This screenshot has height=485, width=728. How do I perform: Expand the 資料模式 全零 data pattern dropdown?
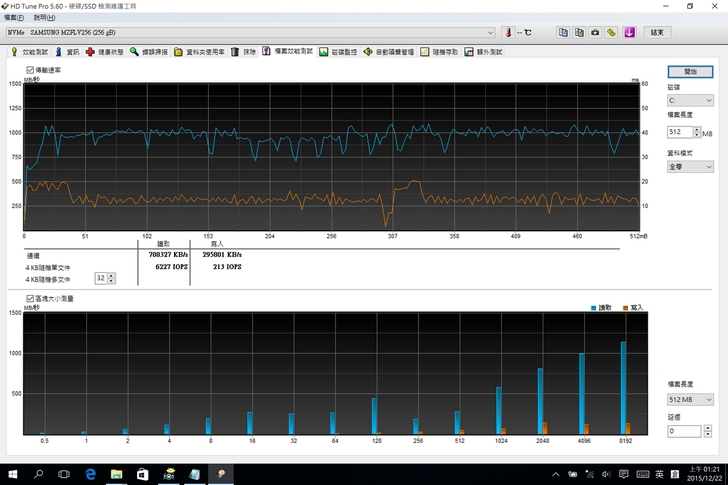[x=690, y=167]
